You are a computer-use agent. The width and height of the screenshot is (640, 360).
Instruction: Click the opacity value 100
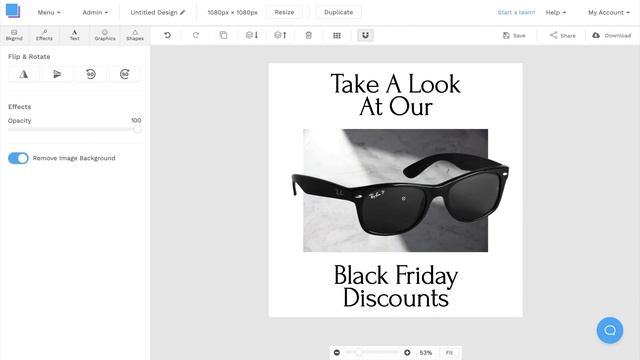(x=136, y=120)
